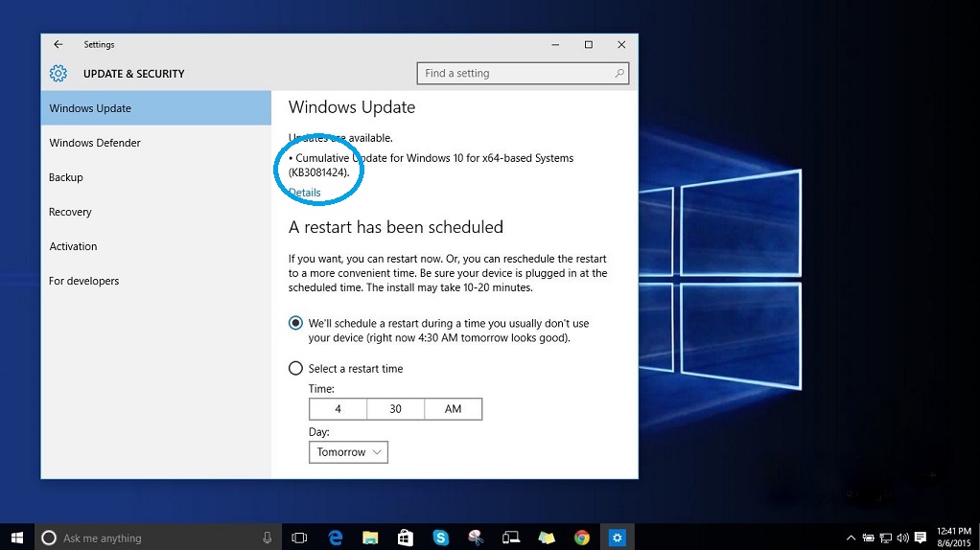Screen dimensions: 980x550
Task: Click the network tray icon
Action: pos(886,538)
